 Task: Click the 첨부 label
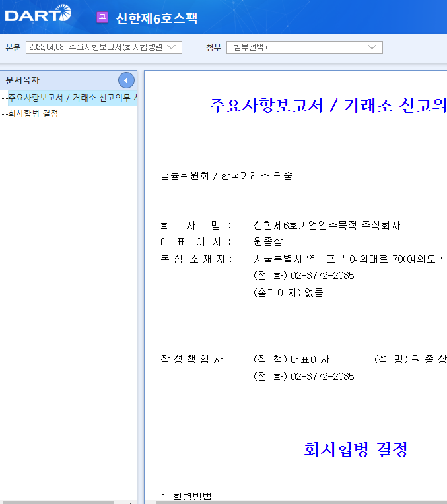(214, 47)
